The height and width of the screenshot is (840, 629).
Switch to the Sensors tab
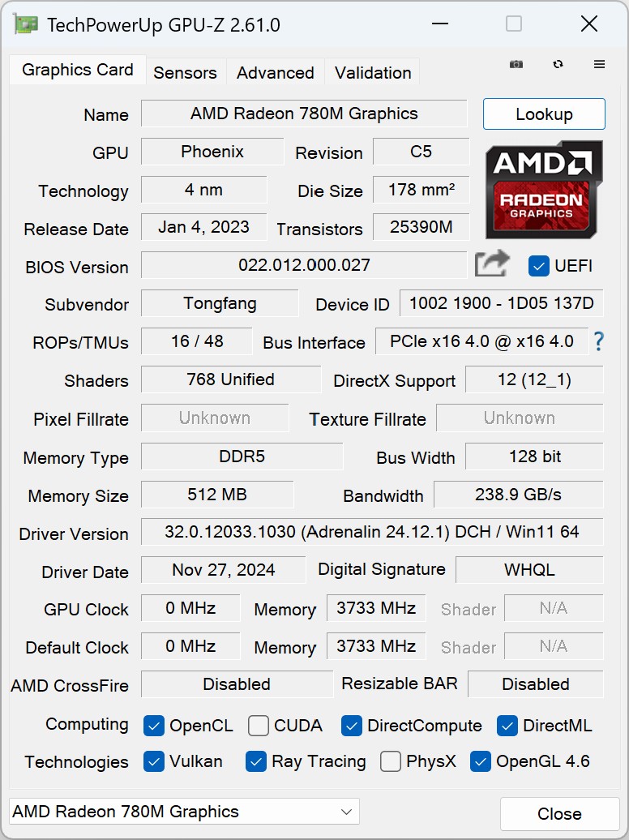click(185, 72)
